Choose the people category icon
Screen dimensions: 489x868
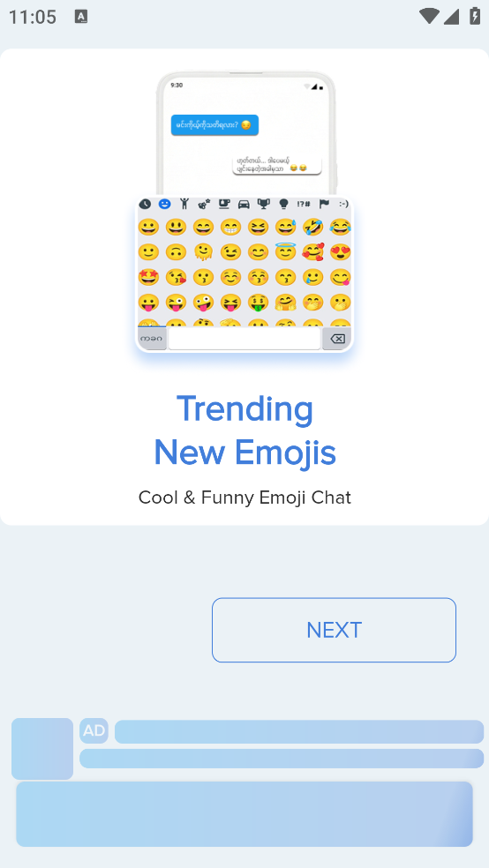pos(184,204)
